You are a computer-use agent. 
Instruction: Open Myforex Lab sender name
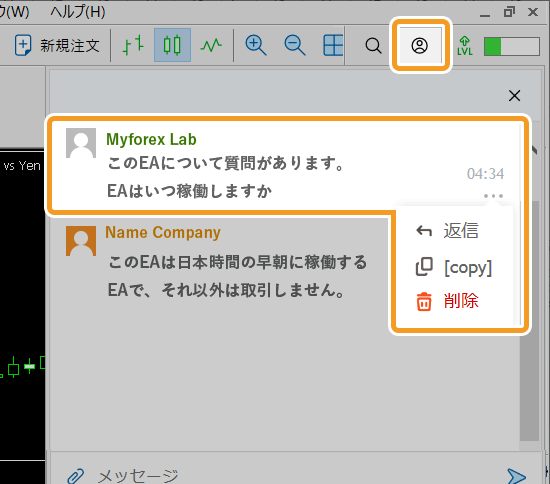click(x=151, y=139)
